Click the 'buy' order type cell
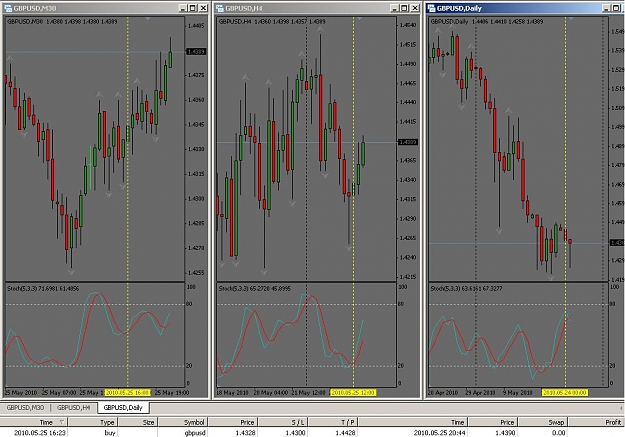 110,433
